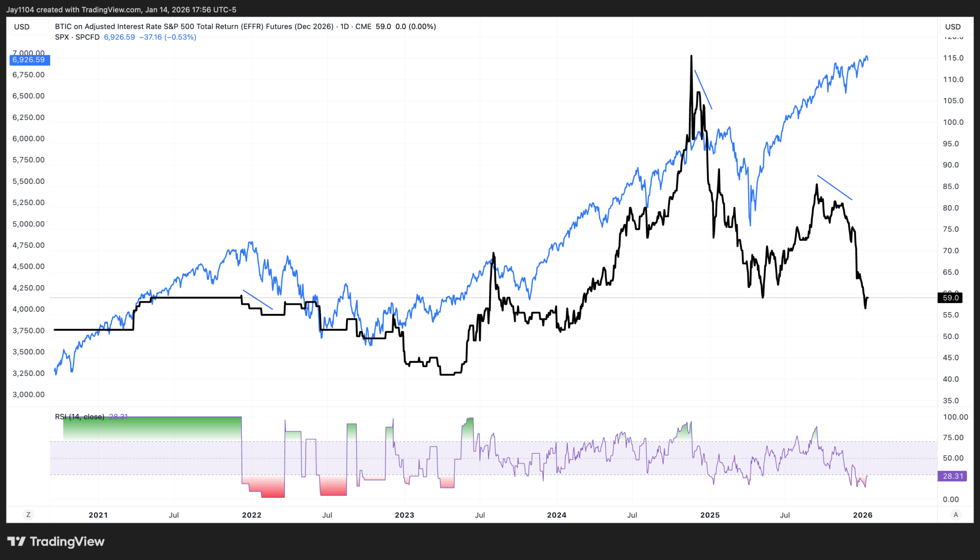The width and height of the screenshot is (980, 560).
Task: Select the SPX · SPCFD legend entry
Action: pyautogui.click(x=77, y=37)
